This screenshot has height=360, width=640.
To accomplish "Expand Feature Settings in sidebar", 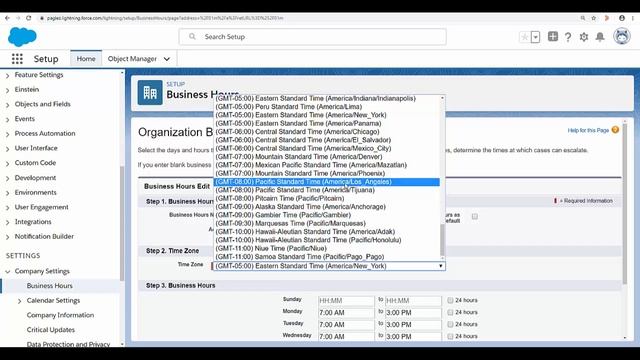I will point(7,75).
